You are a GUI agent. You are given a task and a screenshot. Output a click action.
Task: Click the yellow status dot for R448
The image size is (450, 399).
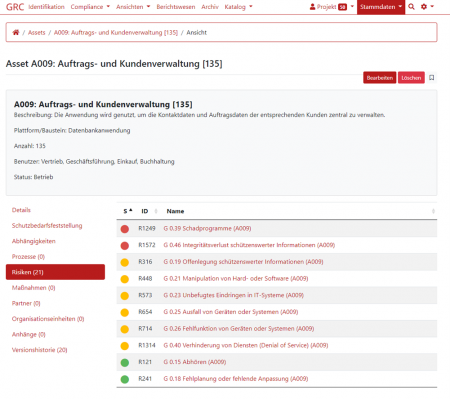click(125, 279)
